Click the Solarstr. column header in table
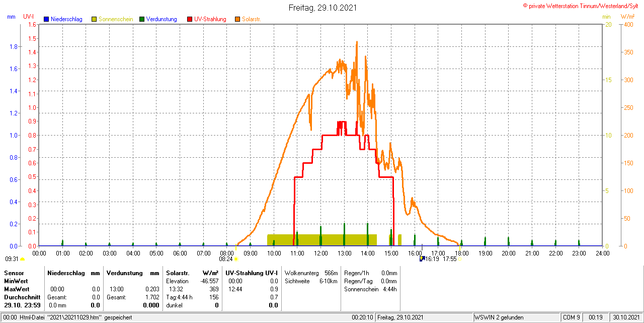Screen dimensions: 644x323 [178, 273]
